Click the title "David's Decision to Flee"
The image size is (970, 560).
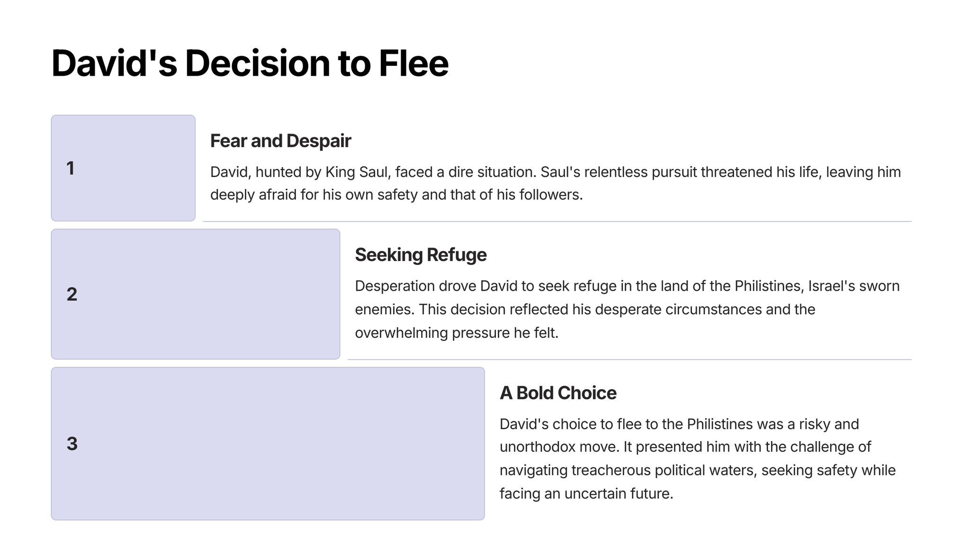[x=250, y=63]
